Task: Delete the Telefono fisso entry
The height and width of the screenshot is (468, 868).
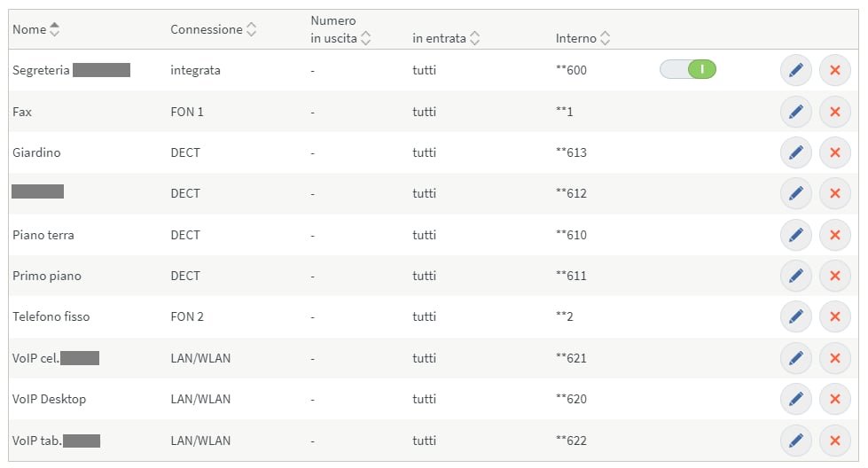Action: 834,316
